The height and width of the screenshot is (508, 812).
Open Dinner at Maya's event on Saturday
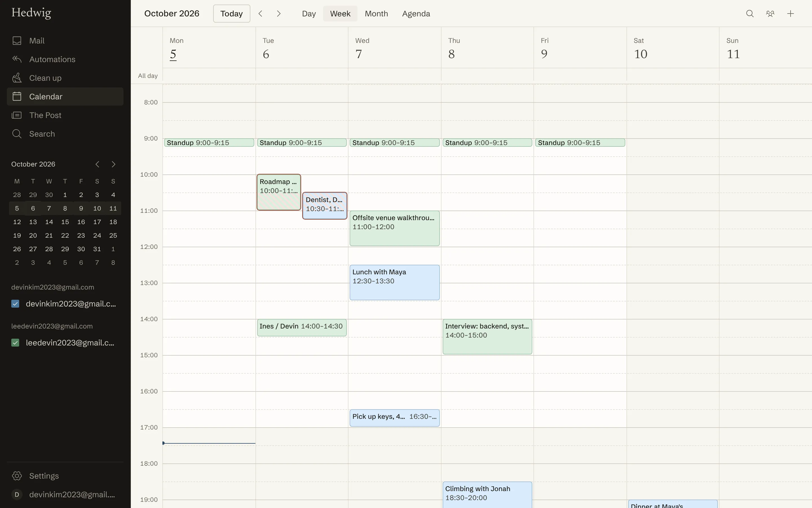tap(673, 504)
